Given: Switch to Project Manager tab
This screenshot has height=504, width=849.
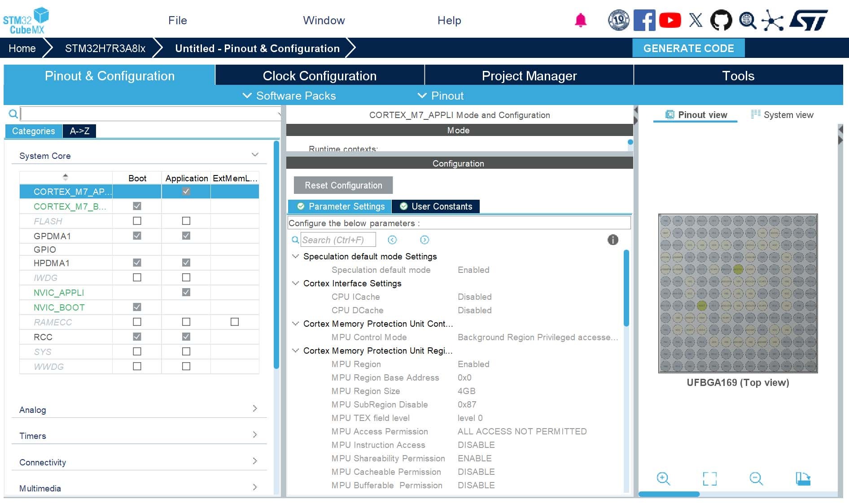Looking at the screenshot, I should coord(529,75).
